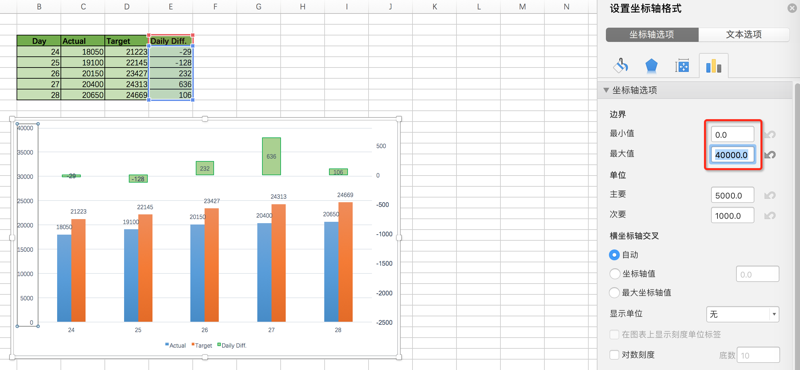Click the secondary axis label -2500

pos(385,323)
